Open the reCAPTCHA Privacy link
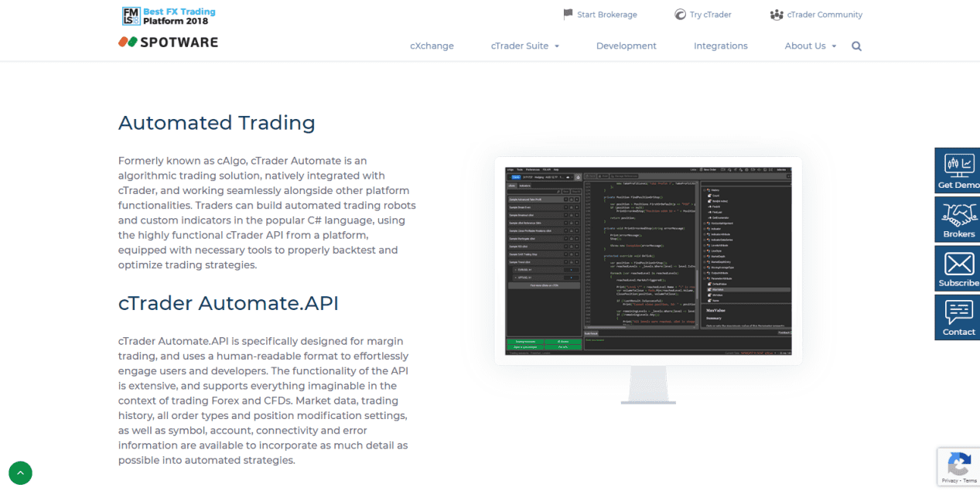Image resolution: width=980 pixels, height=491 pixels. (x=952, y=480)
